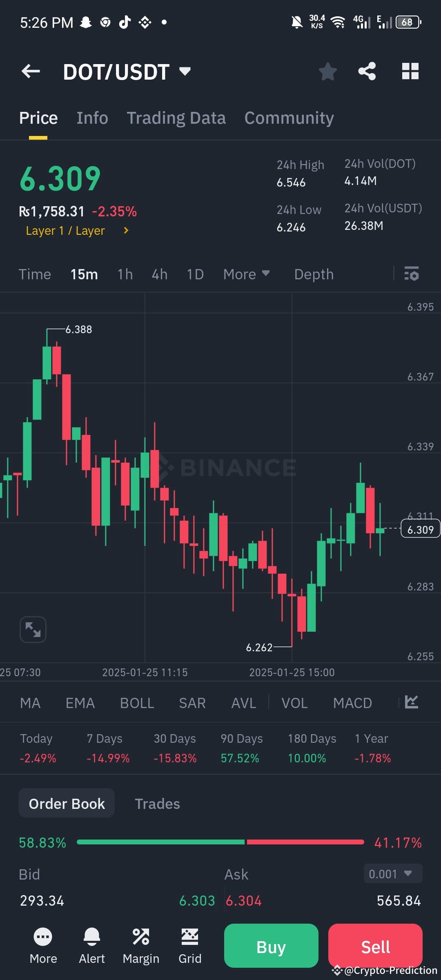Tap the 24h Low value 6.246
This screenshot has width=441, height=980.
(x=291, y=227)
